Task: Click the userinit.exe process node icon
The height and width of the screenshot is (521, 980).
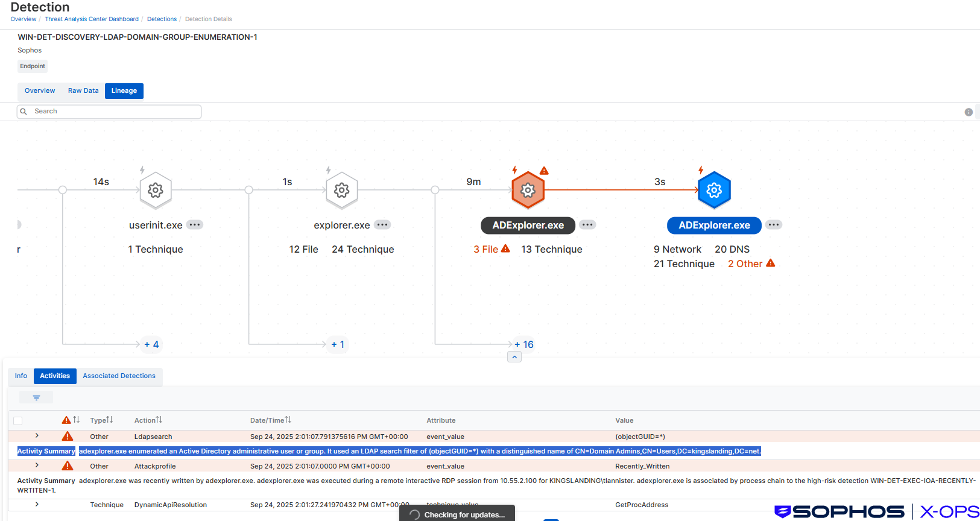Action: pos(156,191)
